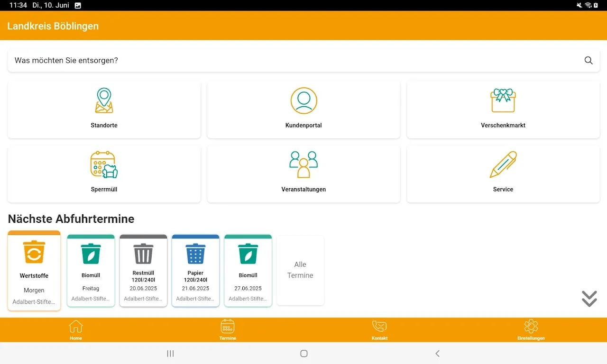Screen dimensions: 607x364
Task: Go to the Home tab
Action: 76,330
